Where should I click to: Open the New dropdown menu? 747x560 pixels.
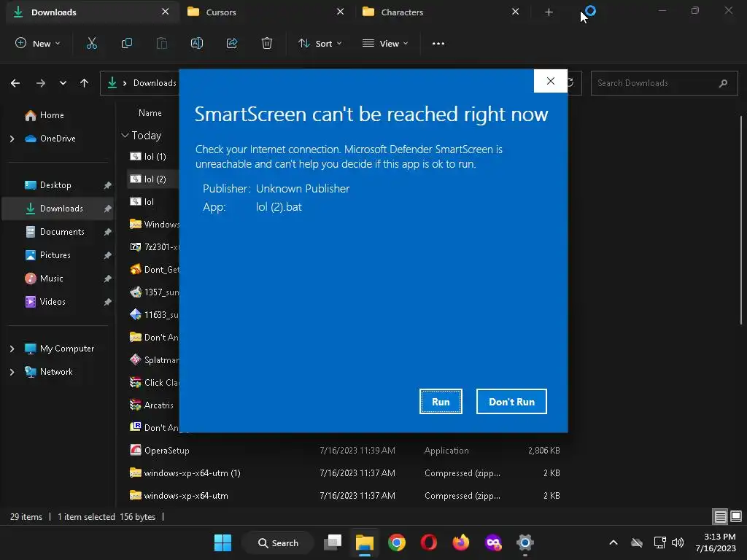point(38,43)
